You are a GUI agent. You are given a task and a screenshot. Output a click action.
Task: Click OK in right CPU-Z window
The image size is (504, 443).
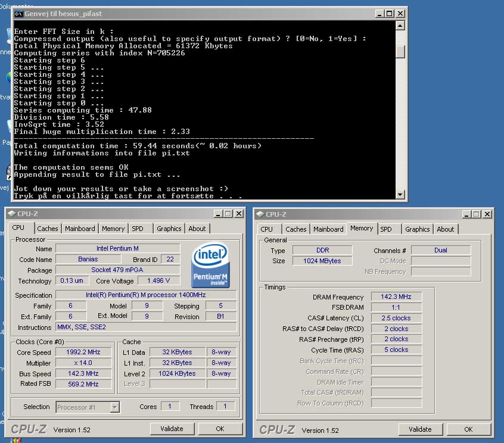[x=469, y=429]
